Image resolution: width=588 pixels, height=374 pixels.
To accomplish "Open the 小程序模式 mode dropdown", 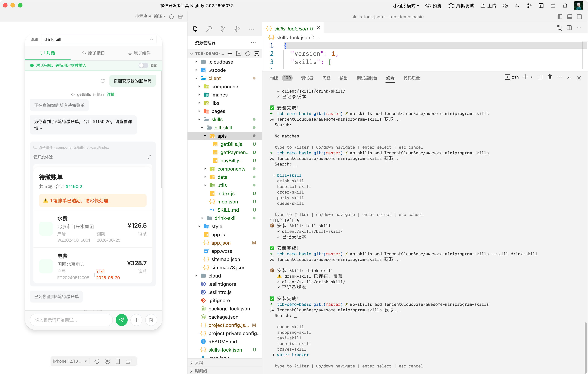I will [x=406, y=6].
